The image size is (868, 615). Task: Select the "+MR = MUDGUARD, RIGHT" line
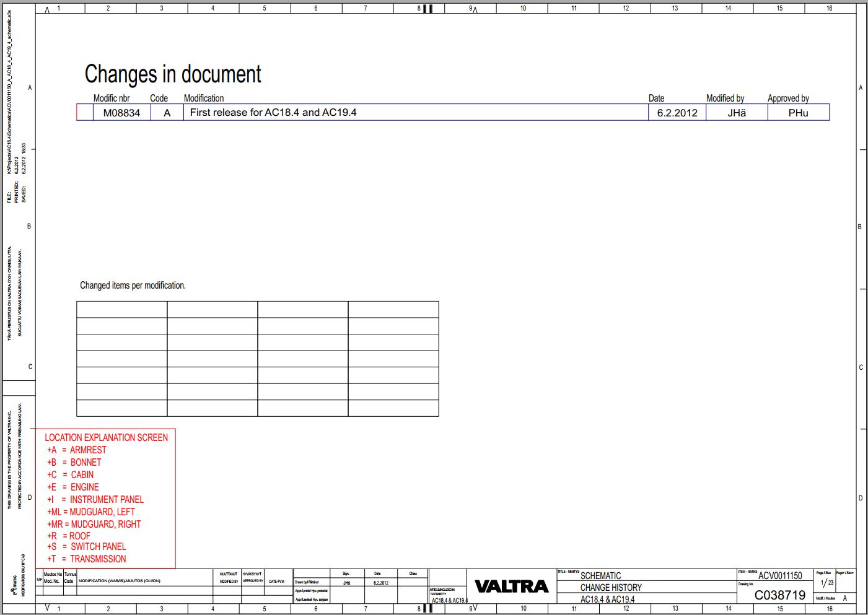[x=94, y=524]
